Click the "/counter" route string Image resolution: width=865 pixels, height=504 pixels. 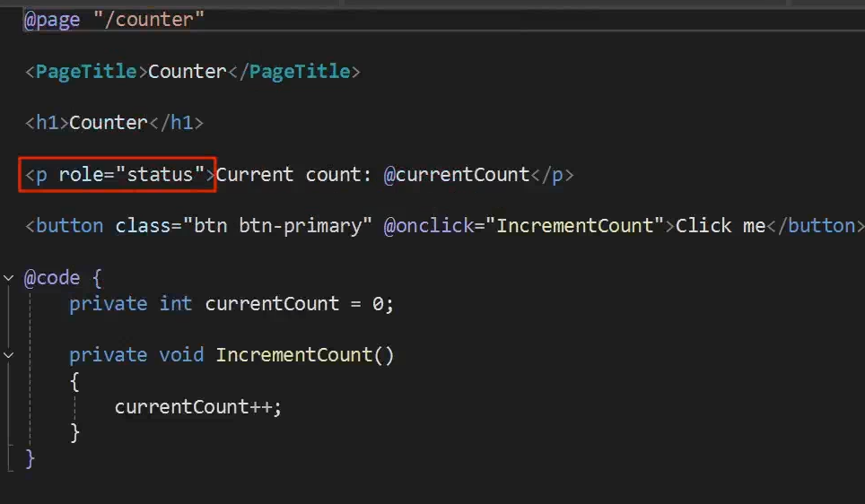(149, 20)
